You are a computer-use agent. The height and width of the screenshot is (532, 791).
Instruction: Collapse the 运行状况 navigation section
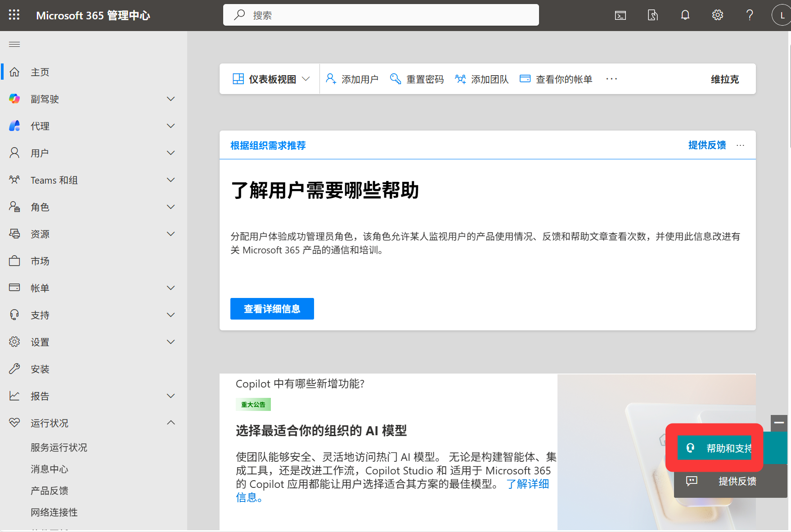[x=171, y=423]
